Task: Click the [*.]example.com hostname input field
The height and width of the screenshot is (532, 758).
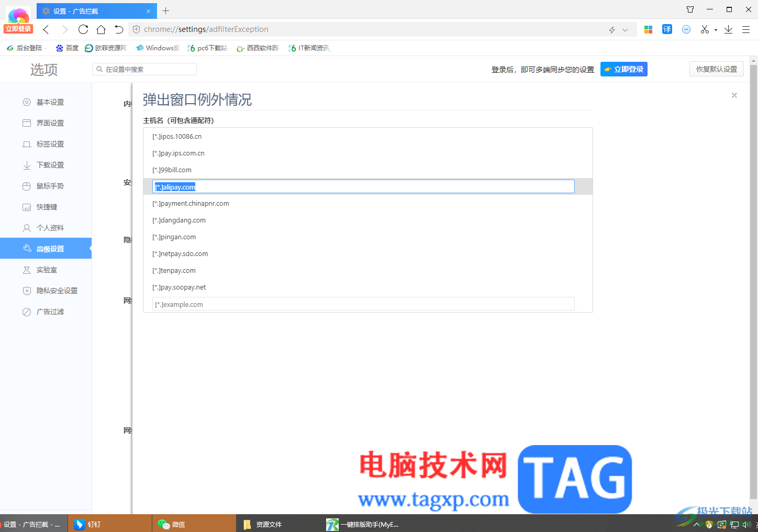Action: (x=363, y=304)
